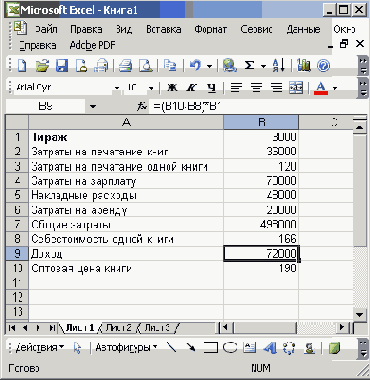Image resolution: width=370 pixels, height=380 pixels.
Task: Open the Данные menu
Action: (x=303, y=29)
